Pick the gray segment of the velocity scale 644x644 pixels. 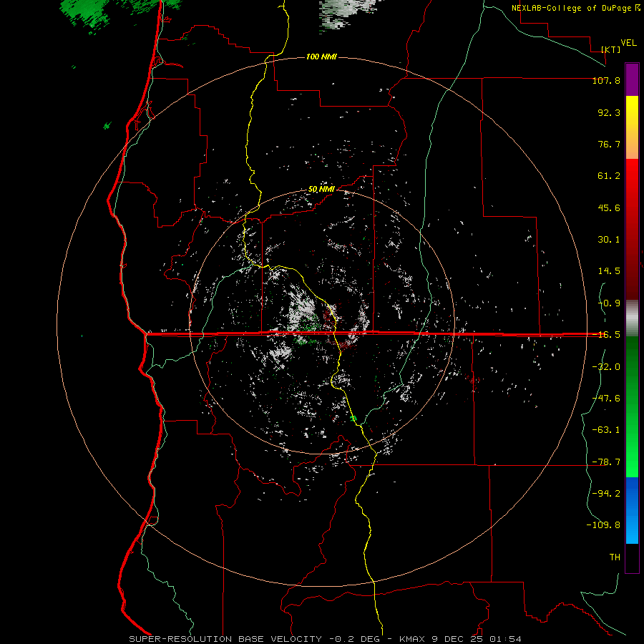(632, 318)
